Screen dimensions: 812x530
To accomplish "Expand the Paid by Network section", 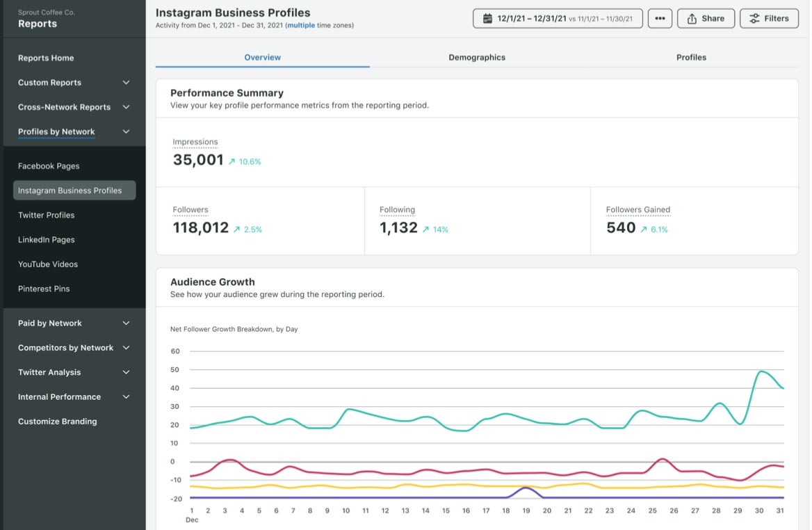I will click(126, 323).
